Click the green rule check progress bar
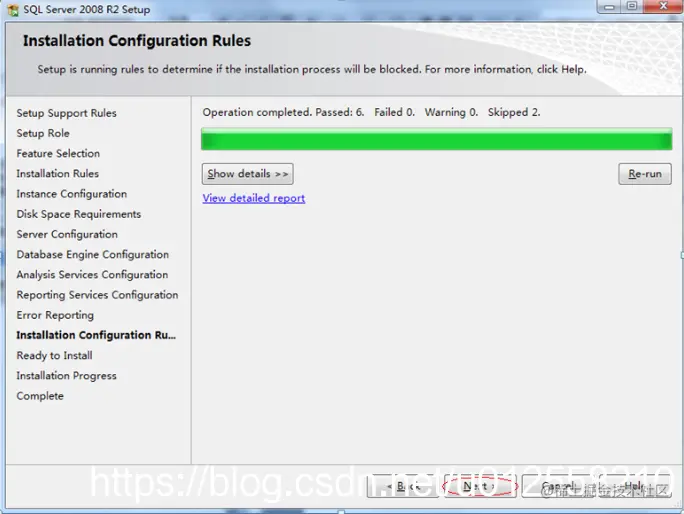The image size is (684, 514). 436,140
